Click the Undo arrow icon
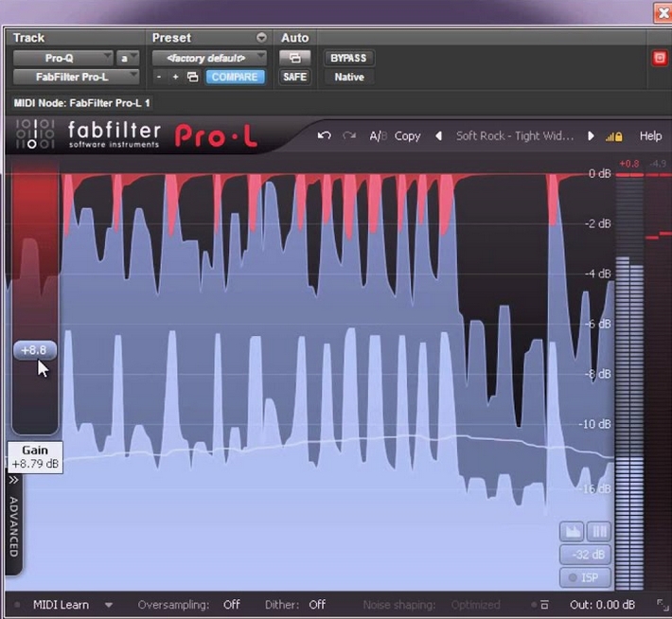 coord(324,136)
